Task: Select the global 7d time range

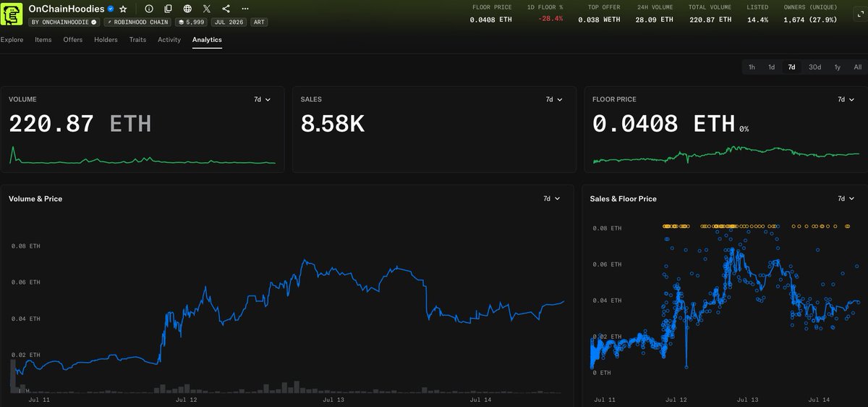Action: (x=791, y=67)
